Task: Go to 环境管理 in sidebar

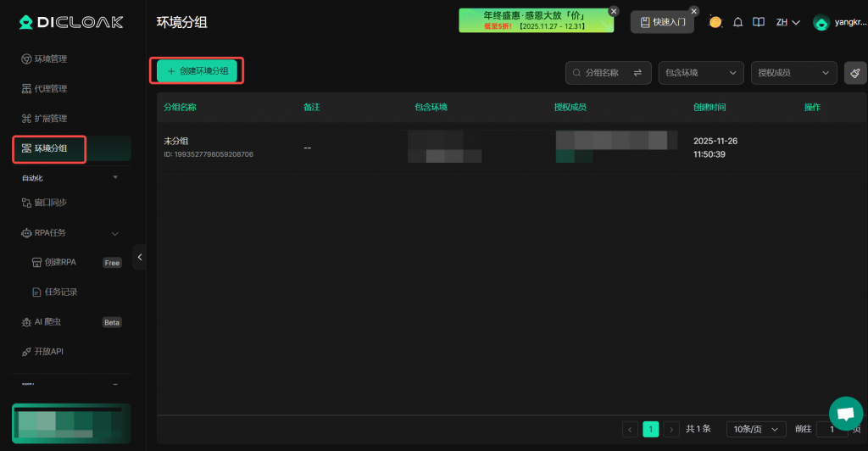Action: click(51, 59)
